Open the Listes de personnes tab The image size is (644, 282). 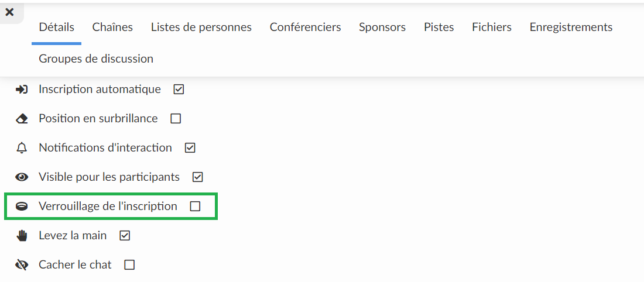[x=201, y=27]
